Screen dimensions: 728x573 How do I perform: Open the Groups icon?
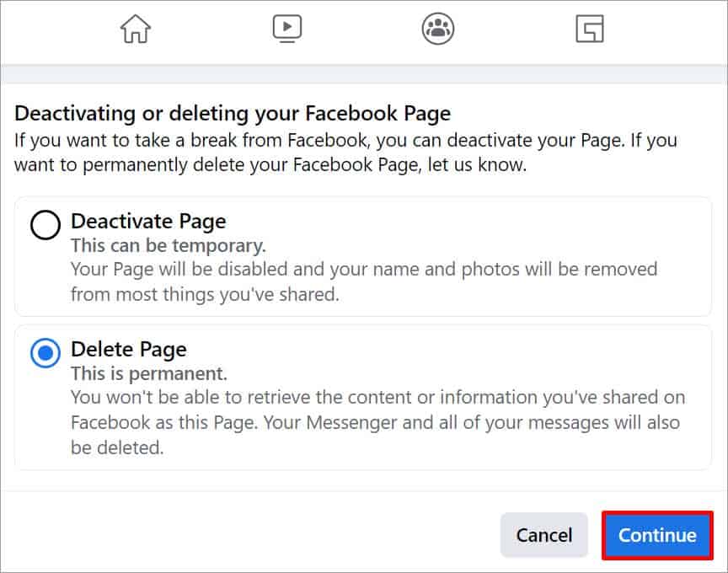click(438, 29)
